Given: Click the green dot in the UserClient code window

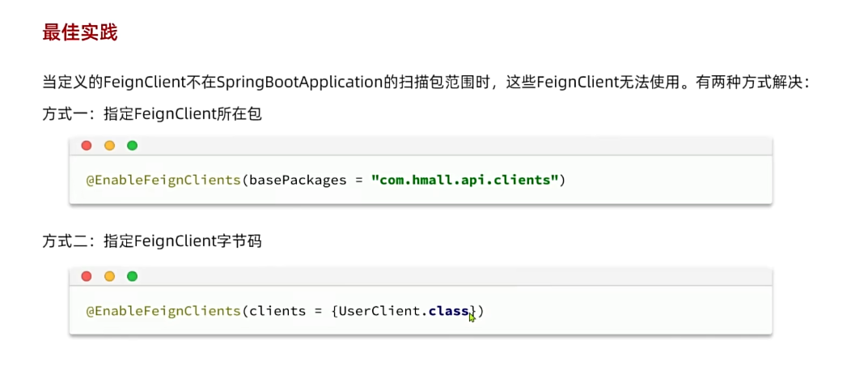Looking at the screenshot, I should click(132, 276).
